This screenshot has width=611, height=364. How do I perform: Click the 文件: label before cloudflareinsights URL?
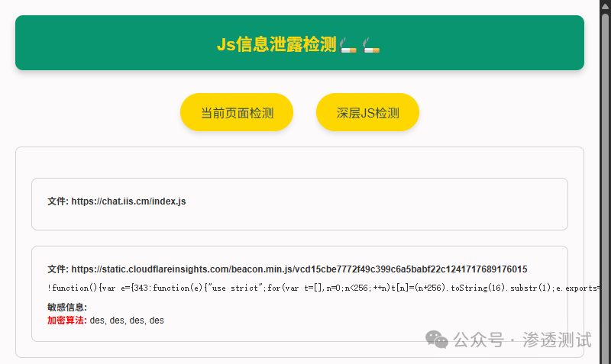coord(57,269)
